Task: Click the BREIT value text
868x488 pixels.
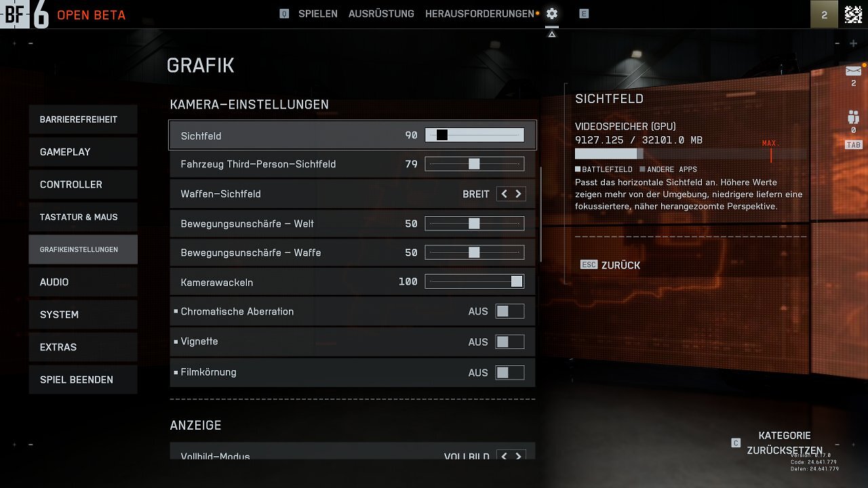Action: [x=476, y=194]
